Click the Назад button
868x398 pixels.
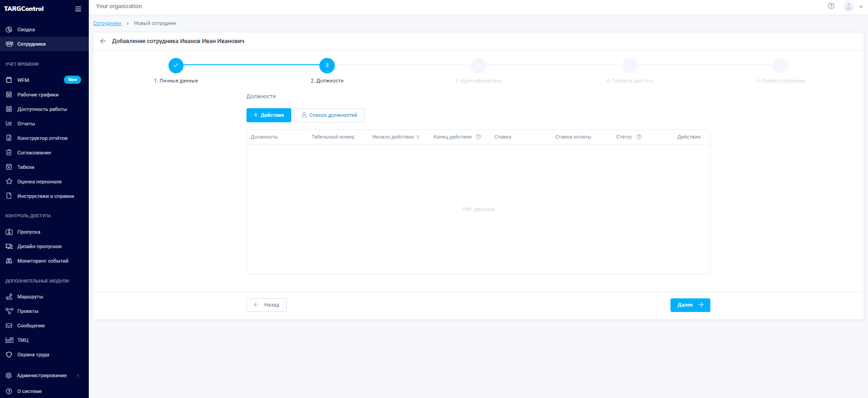pyautogui.click(x=266, y=305)
